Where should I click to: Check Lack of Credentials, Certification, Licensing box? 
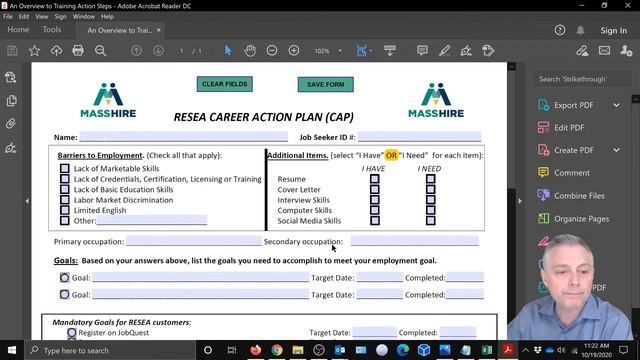click(64, 179)
